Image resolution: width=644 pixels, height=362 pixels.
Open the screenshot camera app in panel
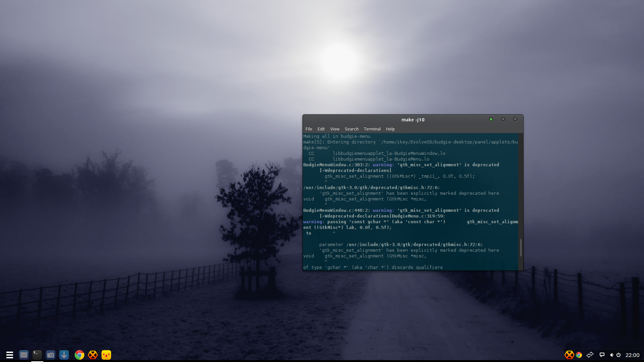[51, 355]
